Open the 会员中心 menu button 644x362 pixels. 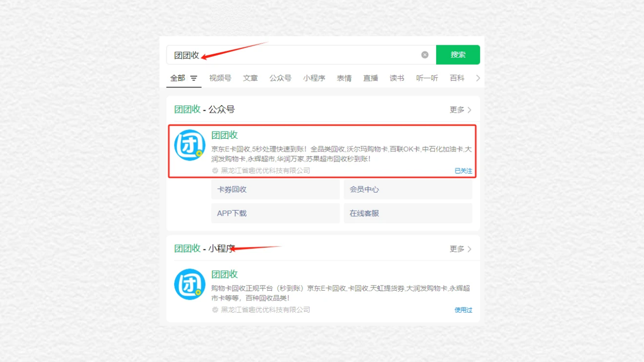408,190
